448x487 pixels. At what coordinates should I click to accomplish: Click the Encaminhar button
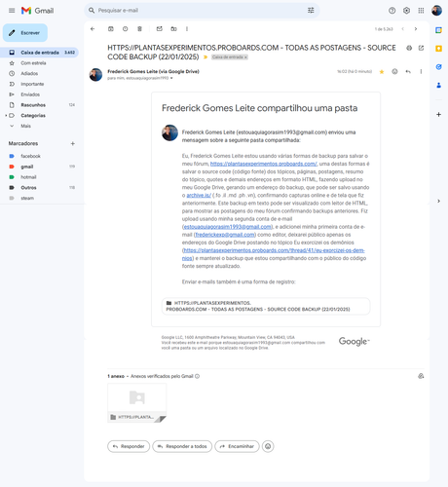237,446
